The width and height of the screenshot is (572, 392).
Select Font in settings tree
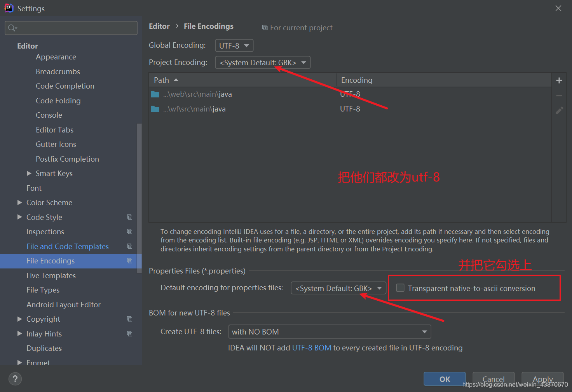point(34,188)
